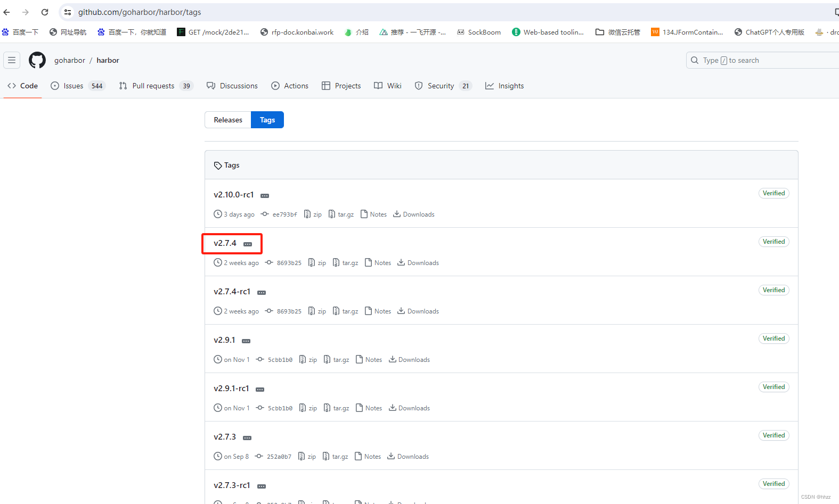Open the v2.10.0-rc1 tag
This screenshot has width=839, height=504.
point(234,195)
